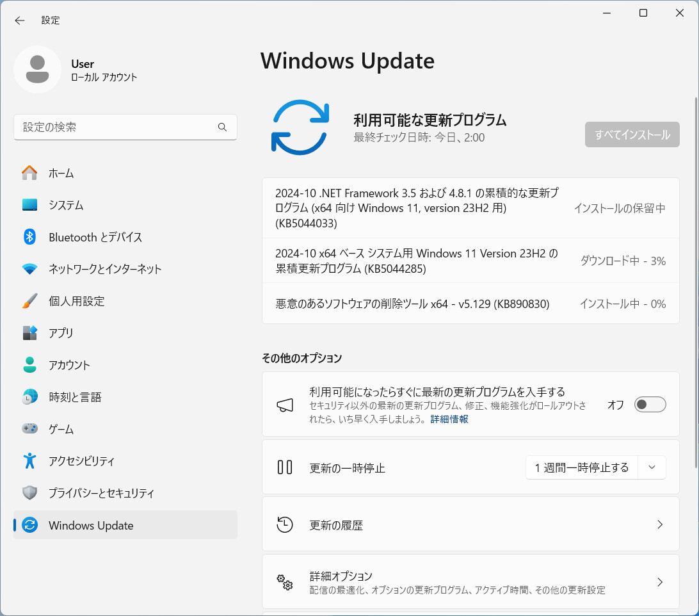Click the システム monitor icon

29,205
